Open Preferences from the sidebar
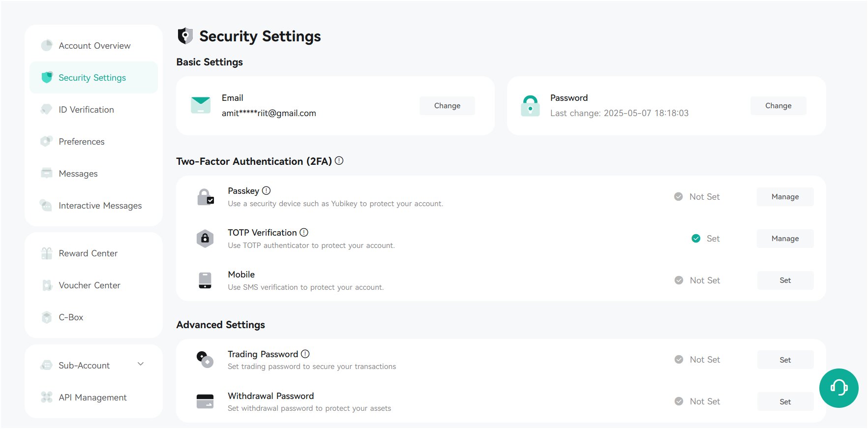Viewport: 868px width, 429px height. coord(93,141)
